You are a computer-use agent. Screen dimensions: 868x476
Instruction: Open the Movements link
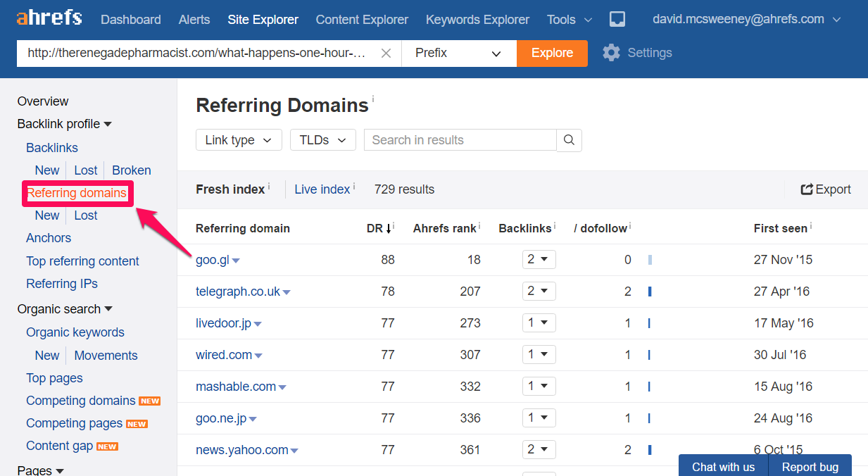106,356
